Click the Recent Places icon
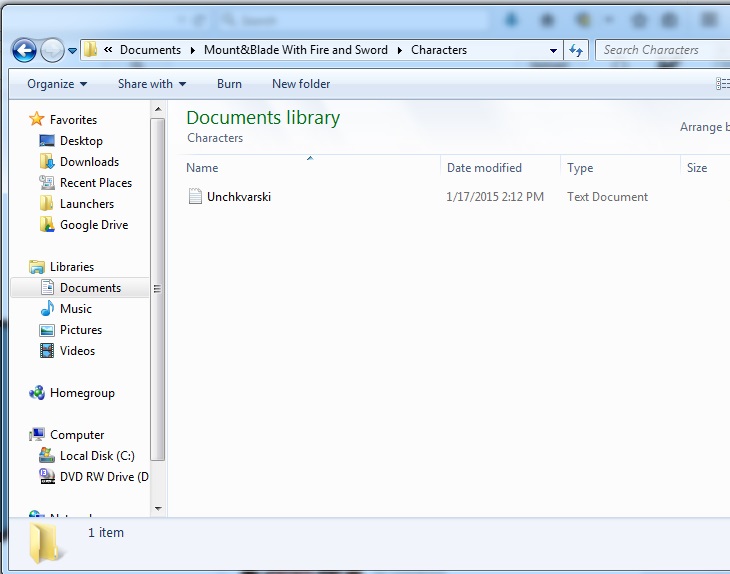Screen dimensions: 730x574 pos(47,182)
